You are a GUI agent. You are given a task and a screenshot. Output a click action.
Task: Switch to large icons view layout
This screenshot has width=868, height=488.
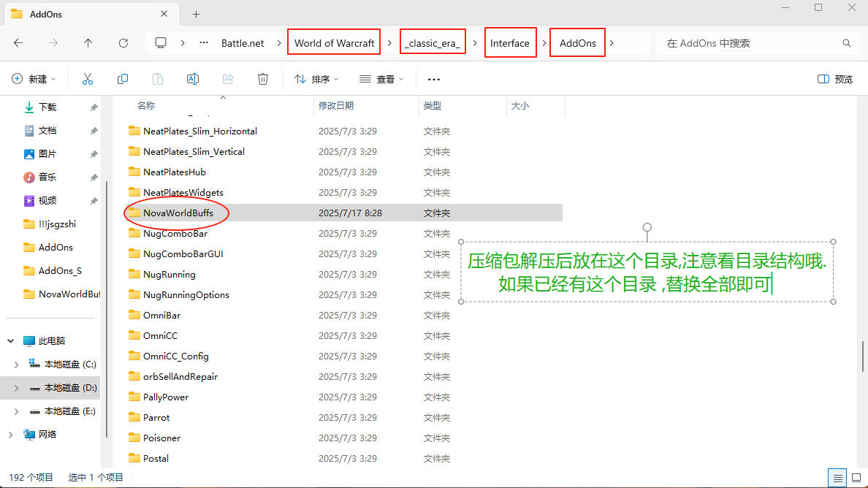click(x=856, y=478)
